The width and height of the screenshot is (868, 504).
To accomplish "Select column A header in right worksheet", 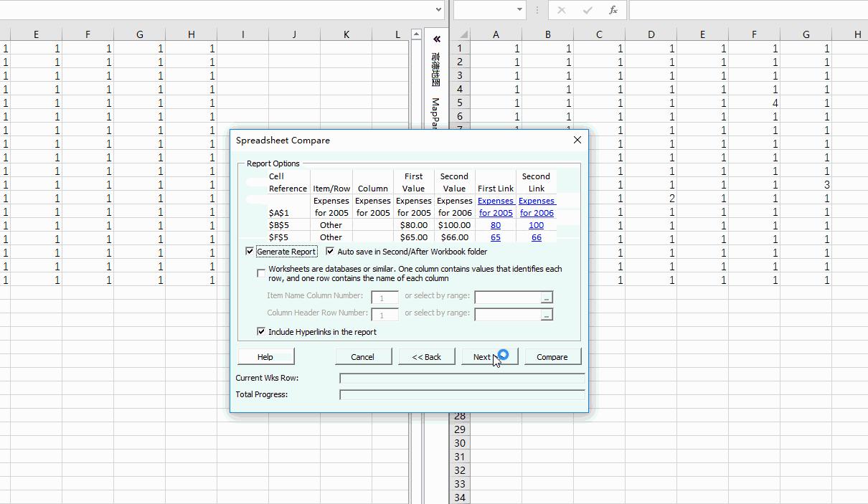I will [x=496, y=34].
